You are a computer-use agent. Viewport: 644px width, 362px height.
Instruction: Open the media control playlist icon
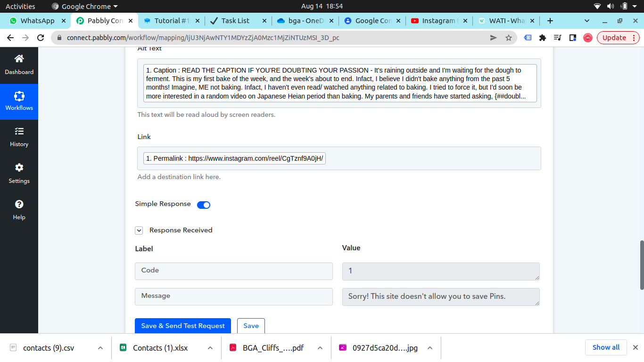pos(558,38)
